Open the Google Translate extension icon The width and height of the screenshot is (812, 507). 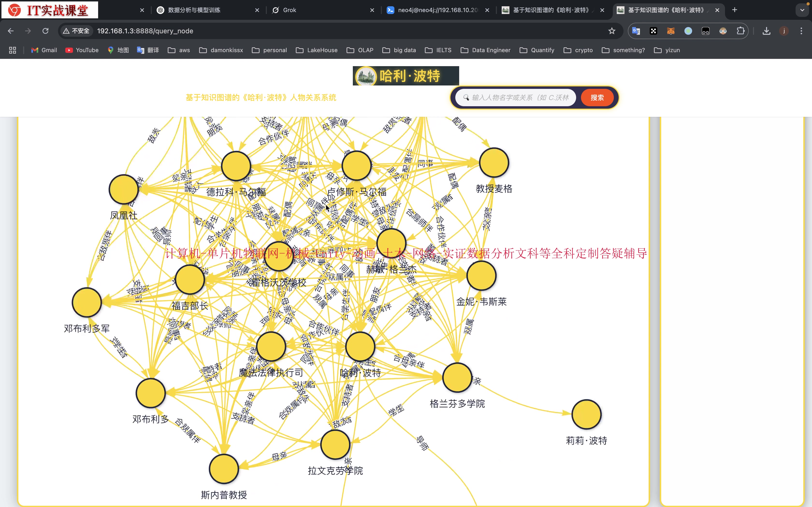636,31
